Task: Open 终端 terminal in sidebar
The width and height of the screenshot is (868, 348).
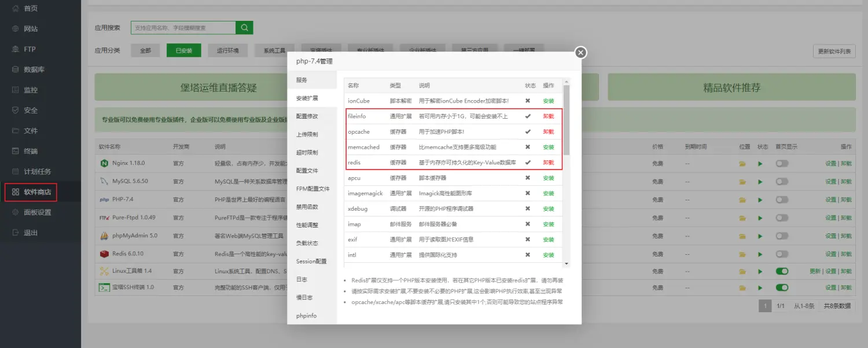Action: 31,151
